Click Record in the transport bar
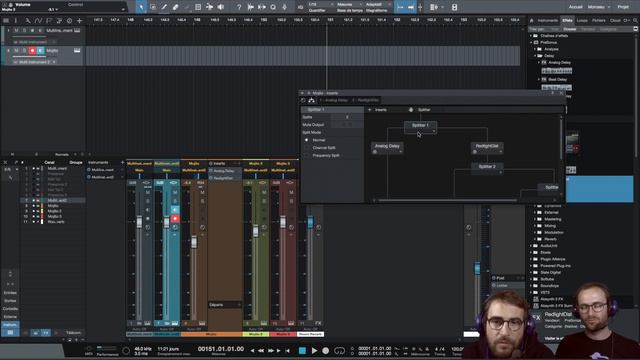Screen dimensions: 640x360 pos(325,350)
